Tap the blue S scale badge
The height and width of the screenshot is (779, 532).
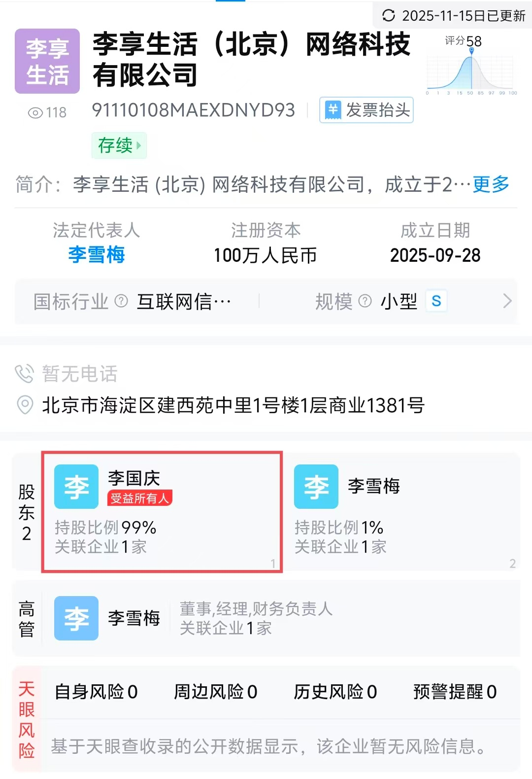click(x=436, y=301)
